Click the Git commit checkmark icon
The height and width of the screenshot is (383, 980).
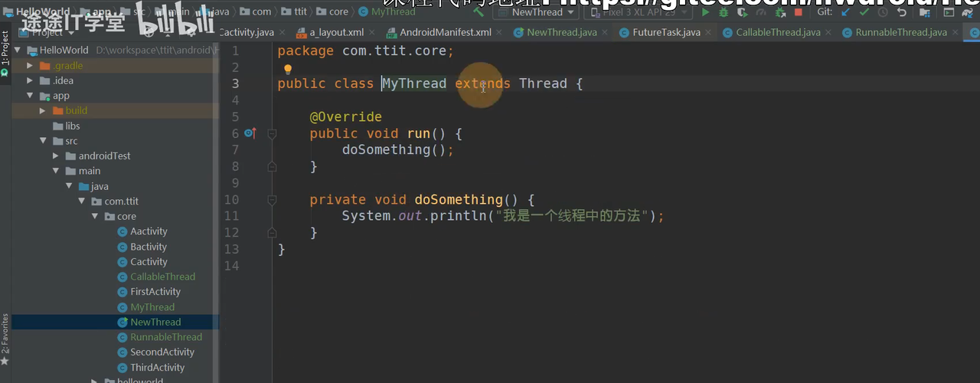point(864,12)
